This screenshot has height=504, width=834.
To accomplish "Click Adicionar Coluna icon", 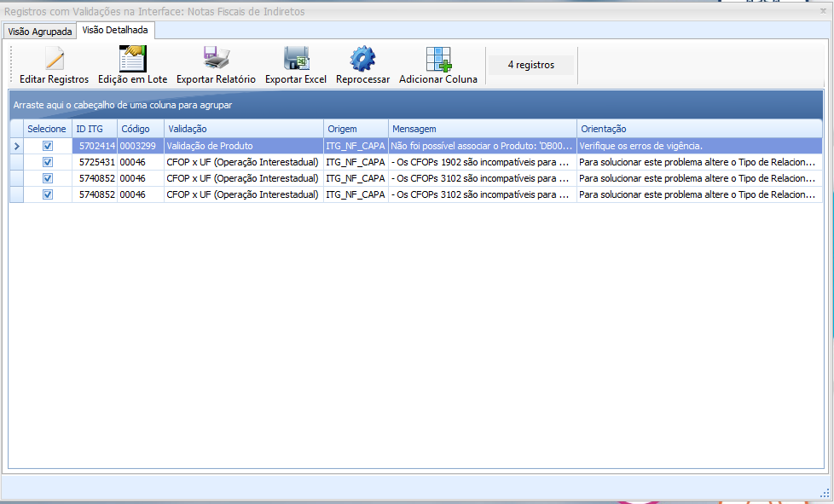I will pyautogui.click(x=438, y=59).
